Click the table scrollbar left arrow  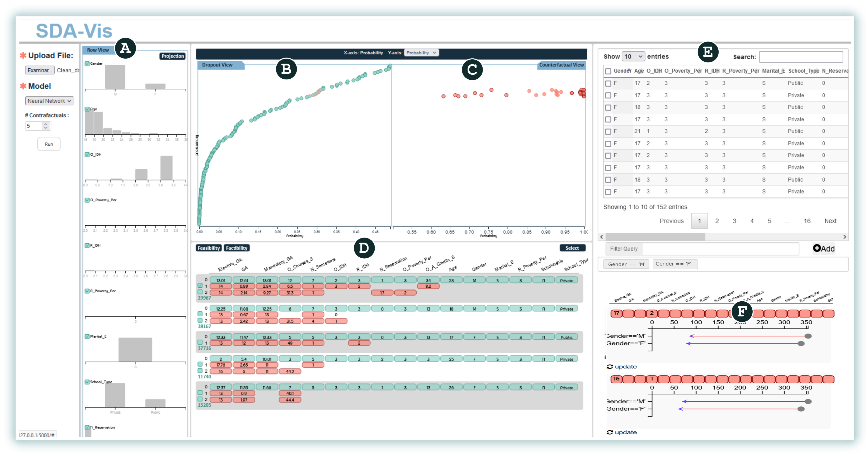click(602, 237)
